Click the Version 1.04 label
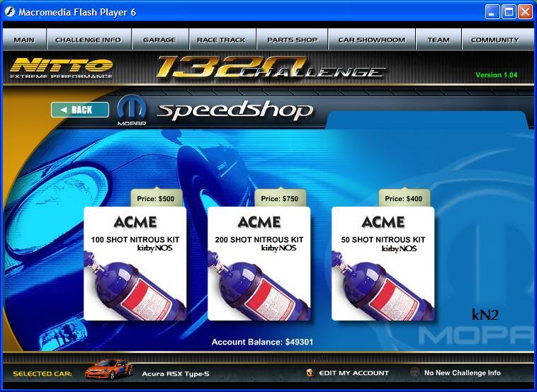Image resolution: width=537 pixels, height=392 pixels. pos(496,75)
